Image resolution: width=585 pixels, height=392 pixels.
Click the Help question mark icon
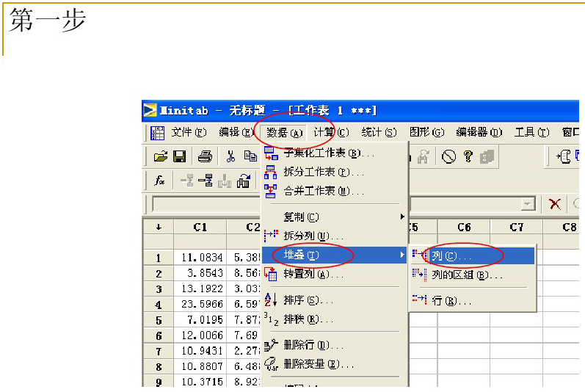click(x=468, y=156)
